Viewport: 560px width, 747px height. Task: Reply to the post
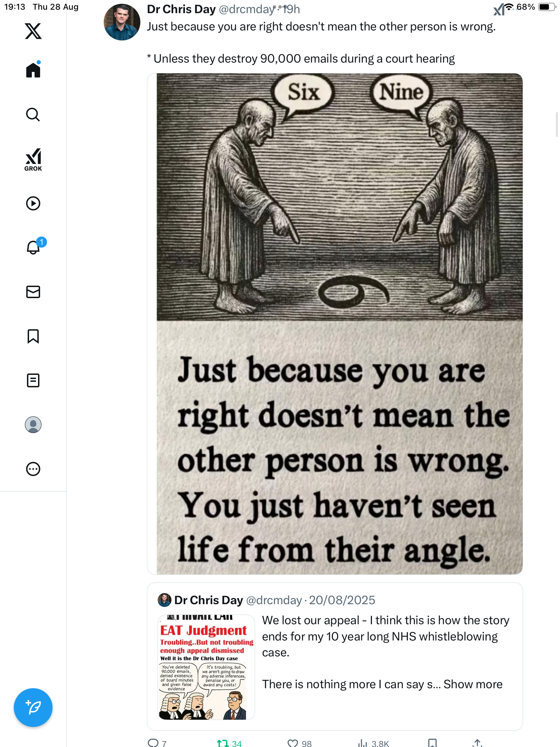pos(153,743)
